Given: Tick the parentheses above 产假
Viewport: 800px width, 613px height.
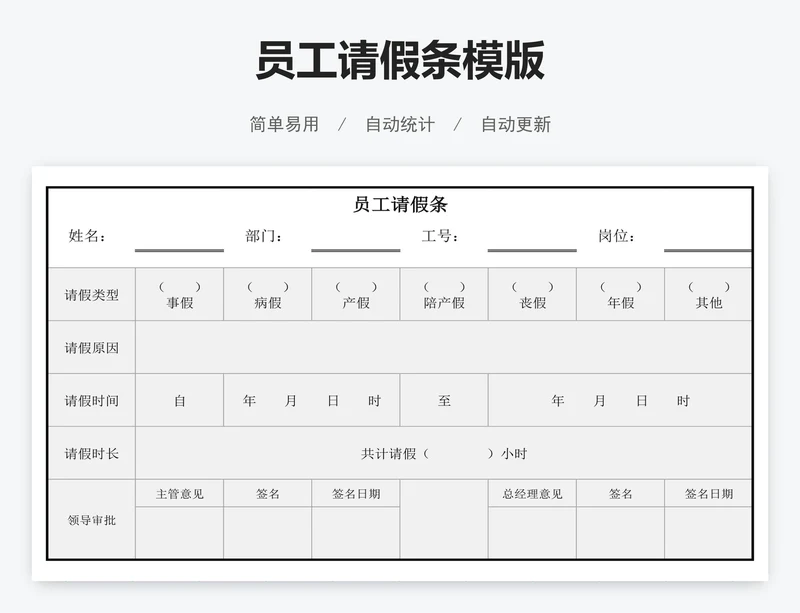Looking at the screenshot, I should (356, 287).
